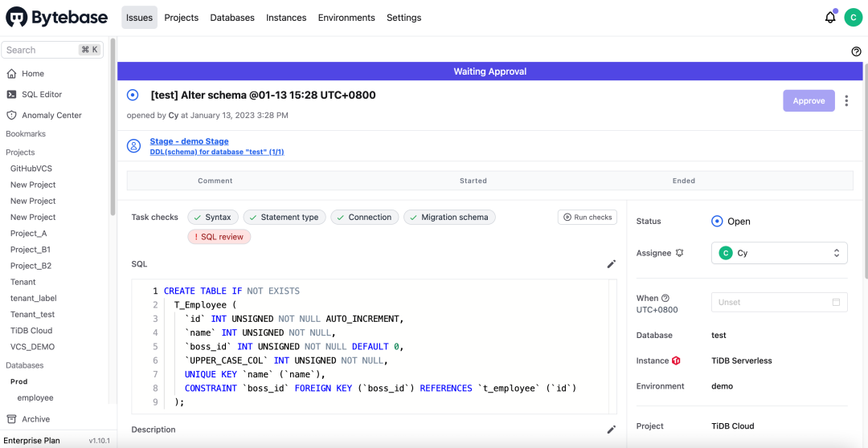Image resolution: width=868 pixels, height=448 pixels.
Task: Click the demo environment value
Action: (x=722, y=386)
